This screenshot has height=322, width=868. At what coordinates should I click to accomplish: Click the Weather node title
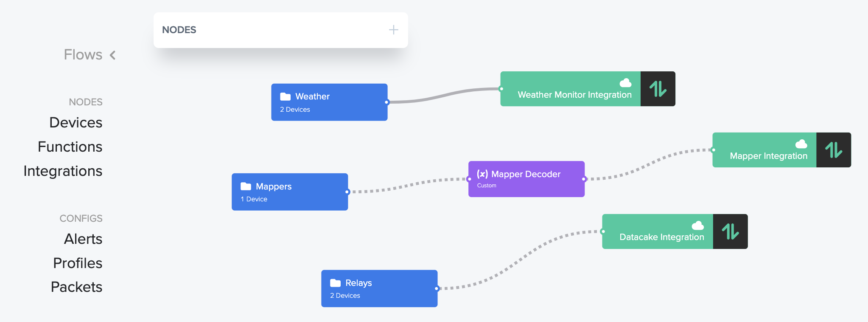click(x=313, y=96)
